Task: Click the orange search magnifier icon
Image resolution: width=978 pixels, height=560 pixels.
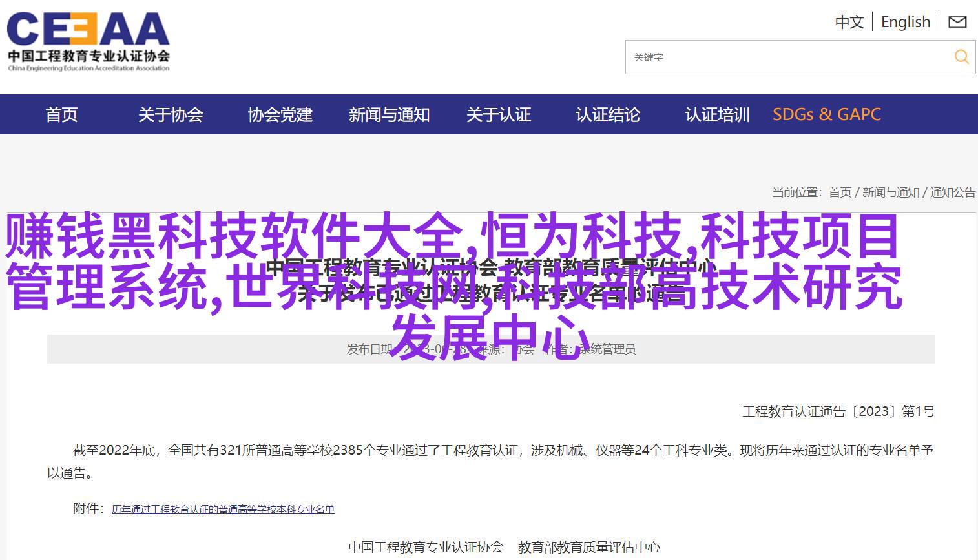Action: pyautogui.click(x=962, y=57)
